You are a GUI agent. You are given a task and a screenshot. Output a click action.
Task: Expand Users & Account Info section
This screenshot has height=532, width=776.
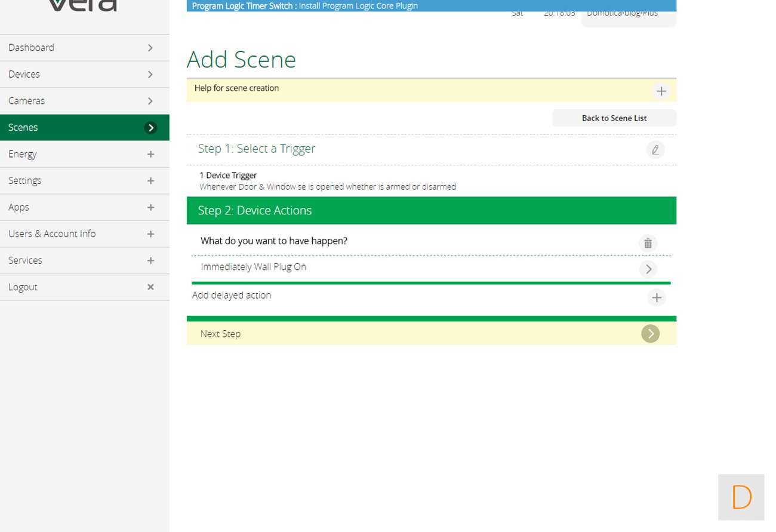click(x=150, y=234)
